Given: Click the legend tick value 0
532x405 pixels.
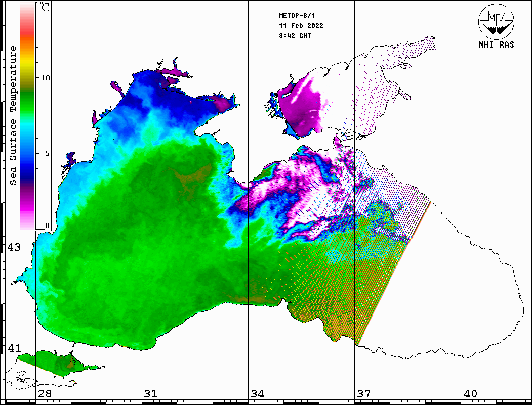Looking at the screenshot, I should click(x=47, y=226).
